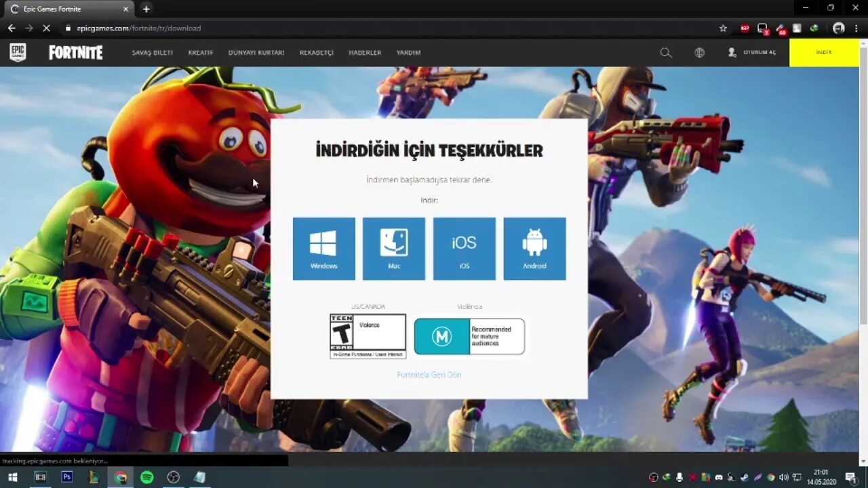Image resolution: width=868 pixels, height=488 pixels.
Task: Open the Fortnite logo home link
Action: [x=75, y=53]
